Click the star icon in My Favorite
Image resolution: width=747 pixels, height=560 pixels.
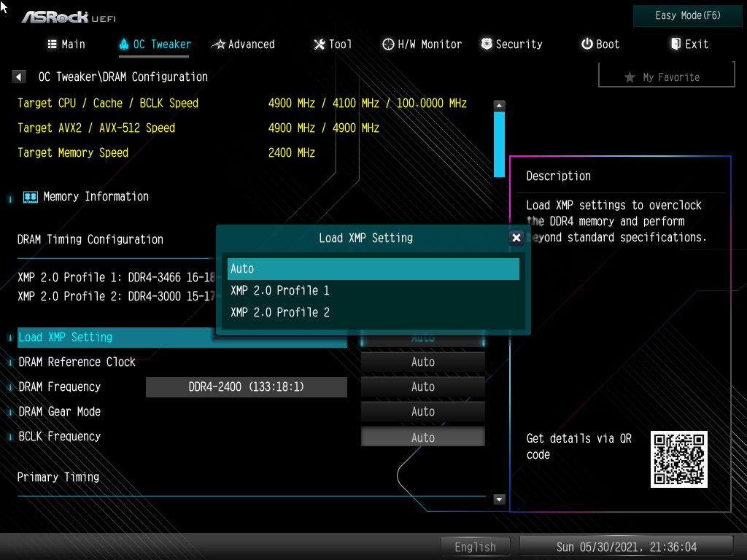[630, 77]
